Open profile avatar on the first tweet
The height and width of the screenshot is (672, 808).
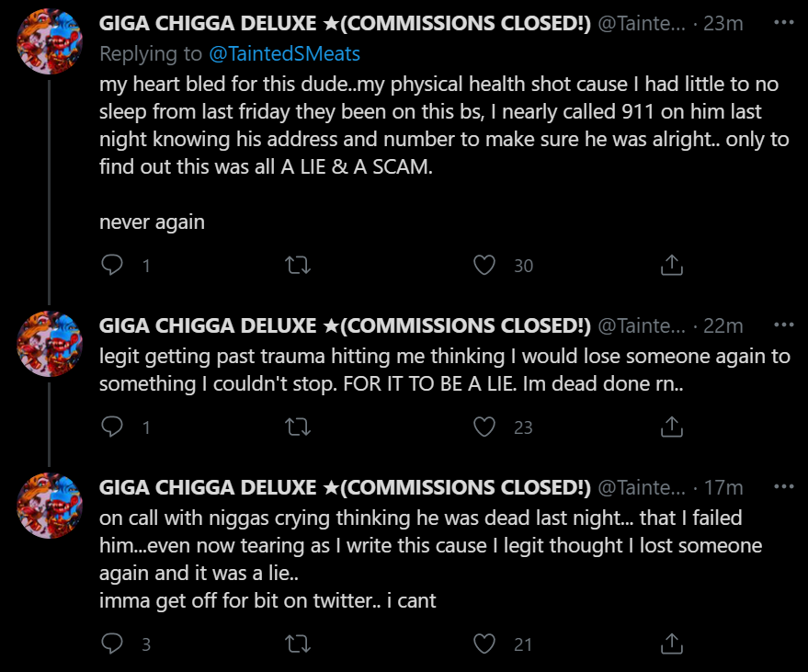[x=50, y=41]
